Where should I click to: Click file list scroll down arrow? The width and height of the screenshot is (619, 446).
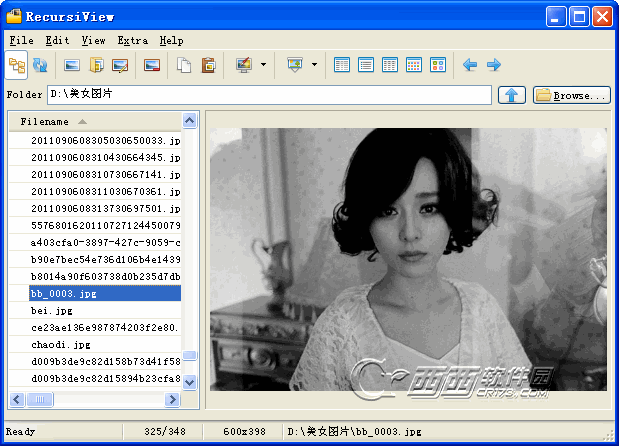pyautogui.click(x=189, y=382)
